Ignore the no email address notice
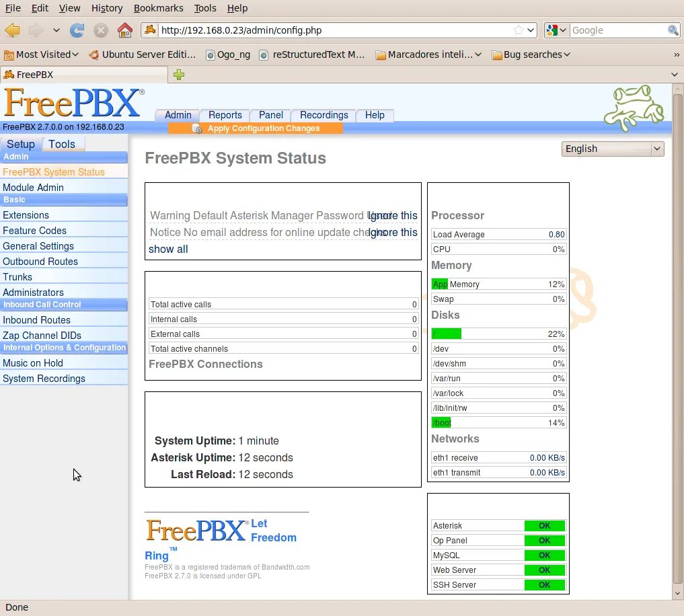 click(393, 232)
